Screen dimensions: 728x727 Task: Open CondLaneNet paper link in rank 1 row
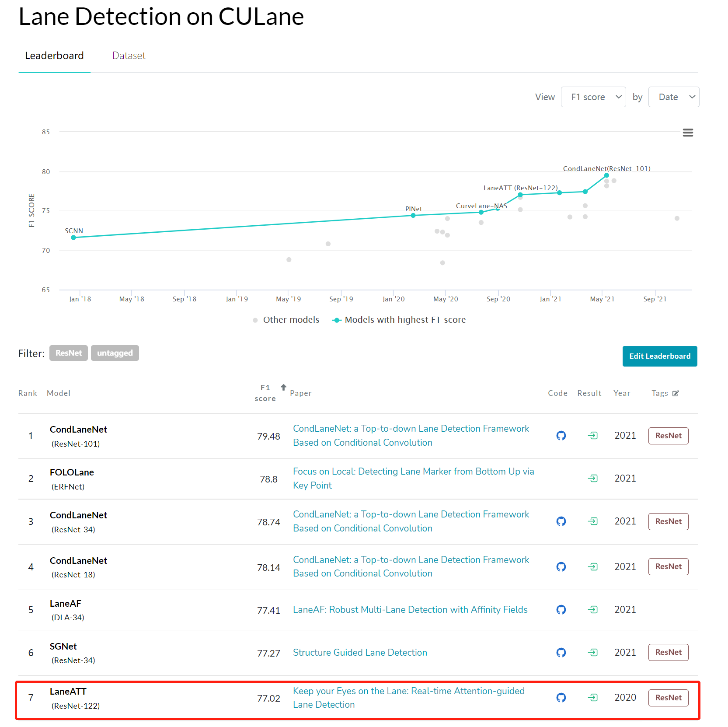coord(411,436)
